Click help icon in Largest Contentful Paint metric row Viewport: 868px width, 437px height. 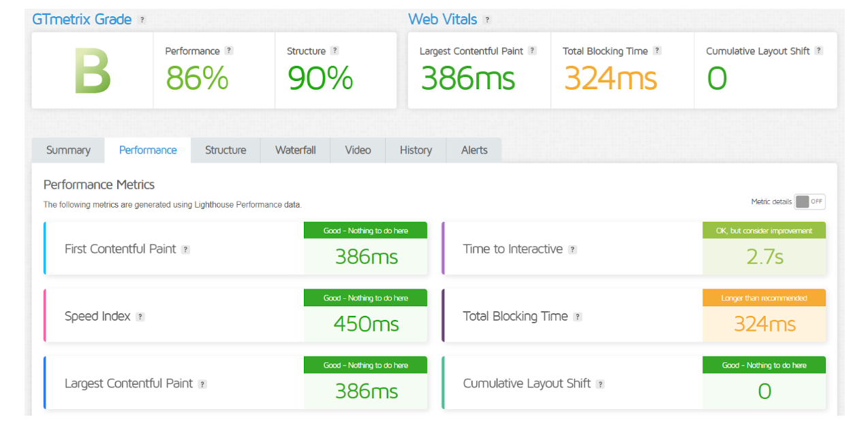pyautogui.click(x=202, y=384)
